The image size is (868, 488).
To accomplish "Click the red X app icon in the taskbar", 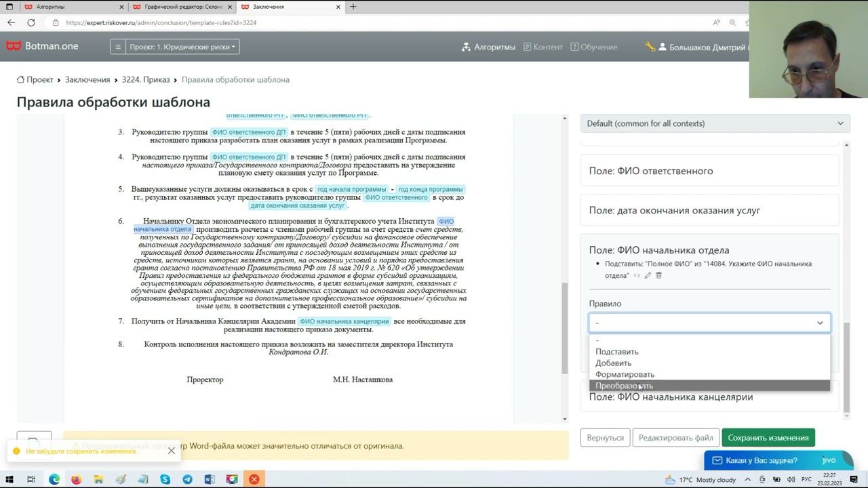I will [x=254, y=479].
